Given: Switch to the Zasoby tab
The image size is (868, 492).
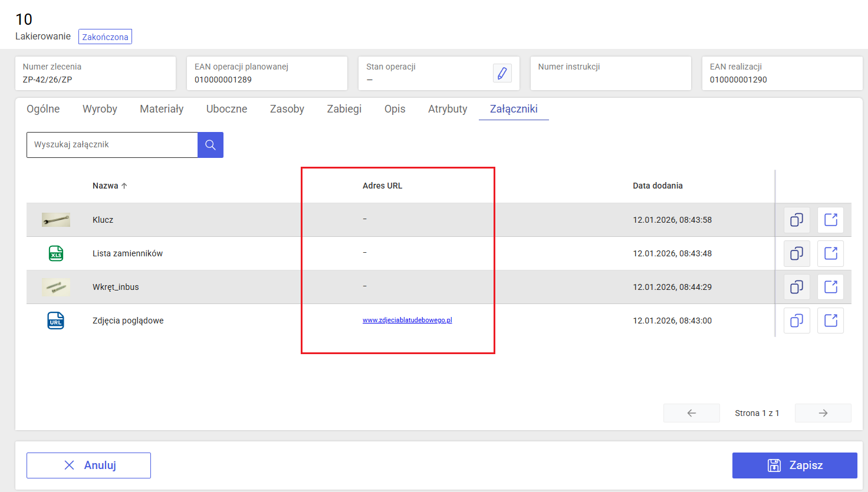Looking at the screenshot, I should (287, 109).
